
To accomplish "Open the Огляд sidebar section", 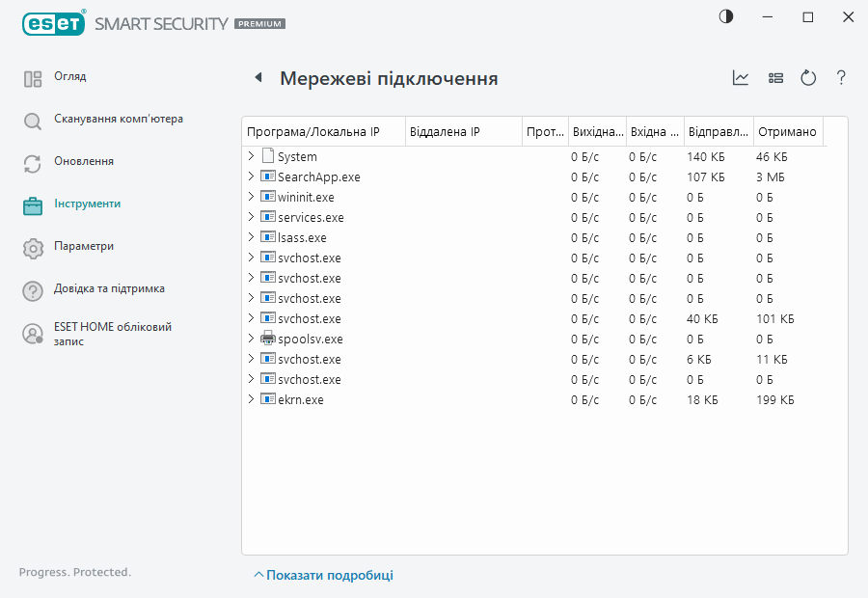I will 69,77.
